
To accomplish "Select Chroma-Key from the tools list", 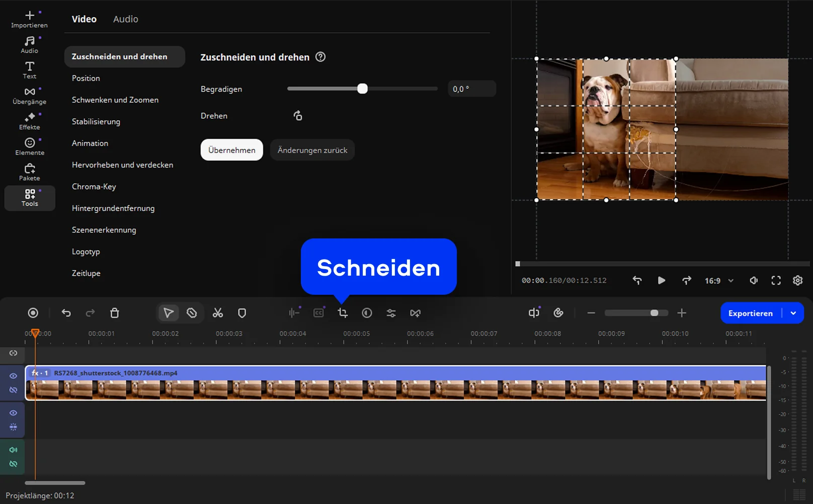I will pyautogui.click(x=94, y=187).
